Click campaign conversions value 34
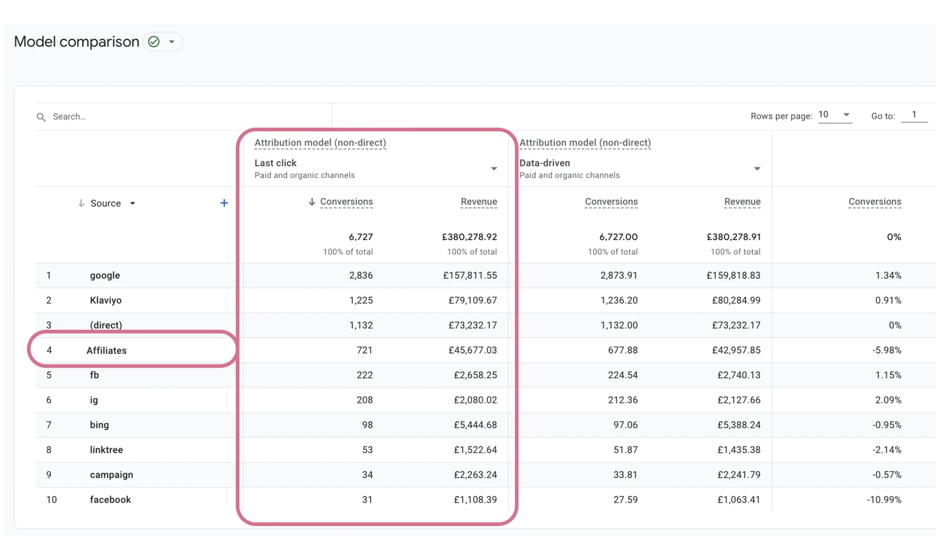Image resolution: width=941 pixels, height=560 pixels. coord(367,475)
